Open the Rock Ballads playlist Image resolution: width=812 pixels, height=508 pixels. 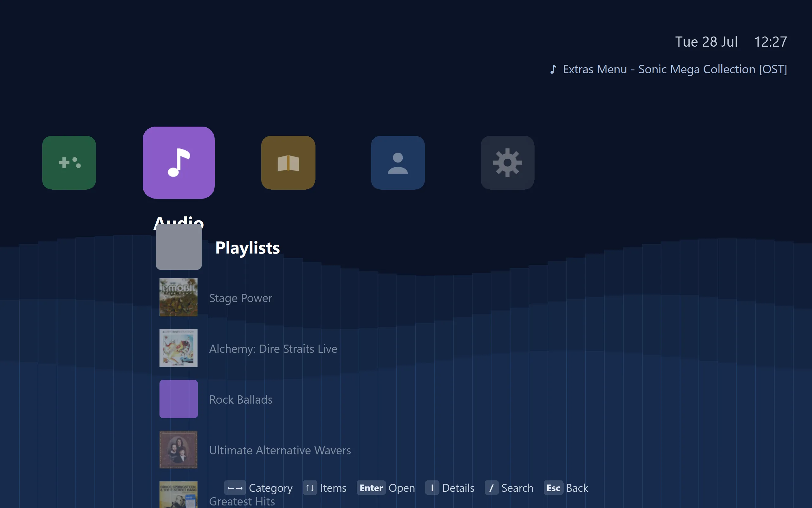[241, 399]
